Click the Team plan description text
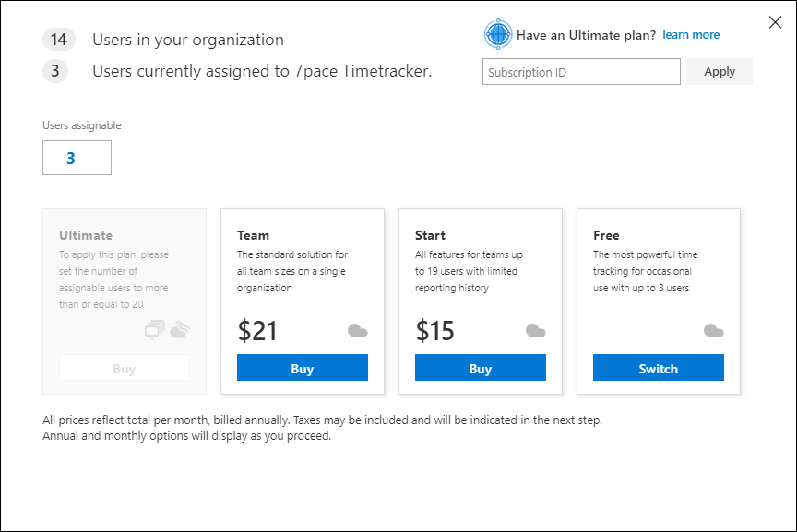Image resolution: width=797 pixels, height=532 pixels. pos(292,271)
